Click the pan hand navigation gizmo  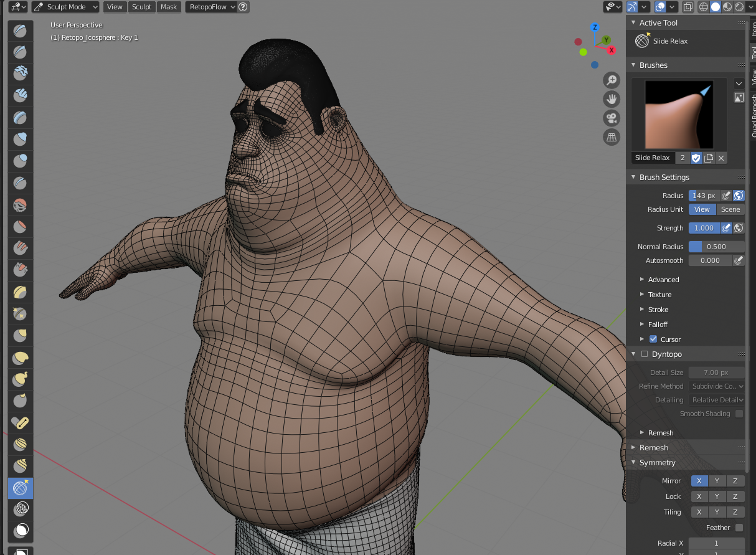coord(612,99)
